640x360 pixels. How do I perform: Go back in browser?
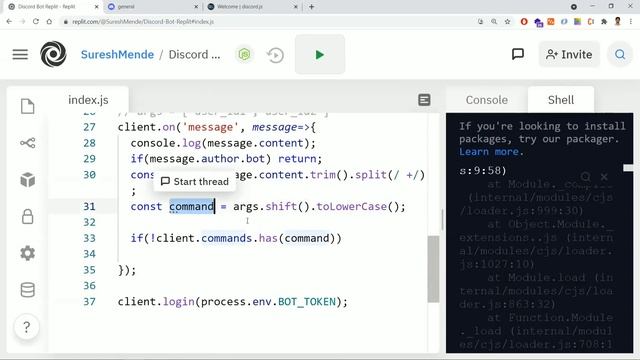[x=9, y=22]
